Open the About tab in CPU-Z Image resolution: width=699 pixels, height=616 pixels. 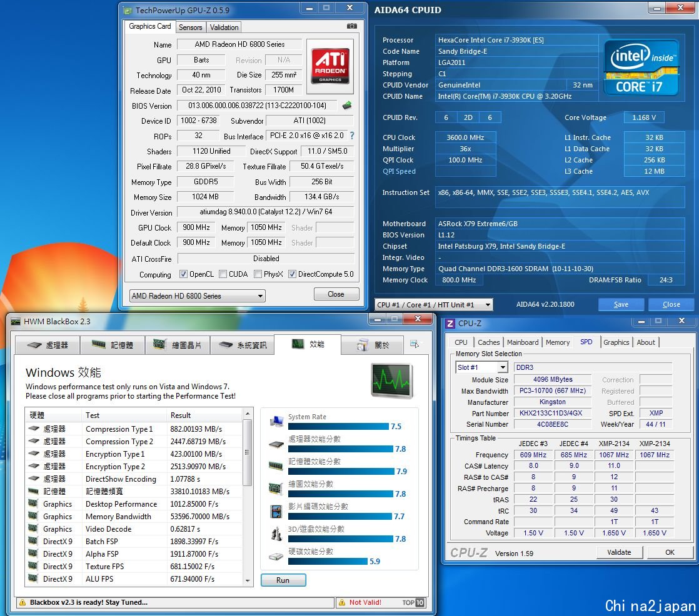click(x=645, y=342)
